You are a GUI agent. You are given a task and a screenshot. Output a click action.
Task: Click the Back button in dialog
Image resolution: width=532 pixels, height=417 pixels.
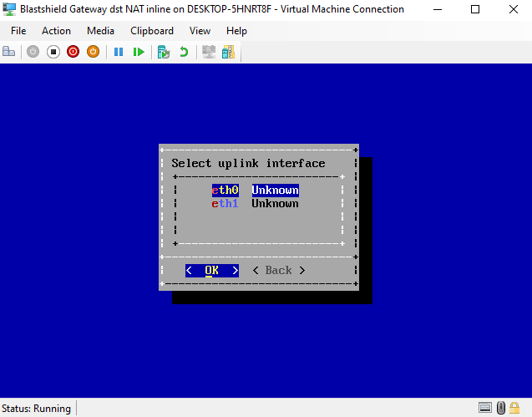pyautogui.click(x=279, y=270)
